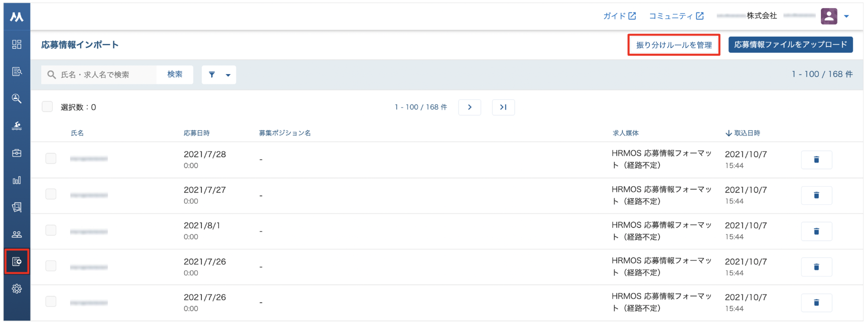Click the HRMOS logo in the sidebar
This screenshot has width=868, height=329.
tap(17, 17)
